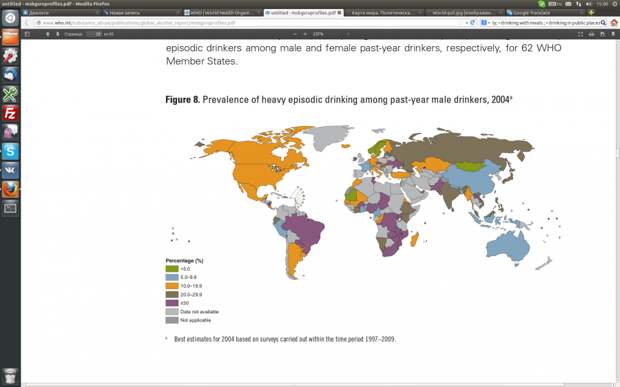Viewport: 620px width, 387px height.
Task: Open the search engine selector dropdown
Action: click(x=485, y=23)
